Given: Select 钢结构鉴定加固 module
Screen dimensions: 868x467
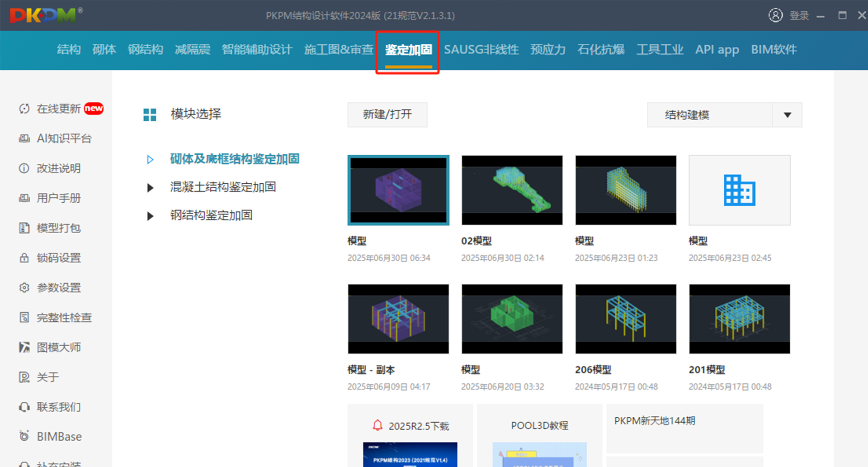Looking at the screenshot, I should coord(211,215).
